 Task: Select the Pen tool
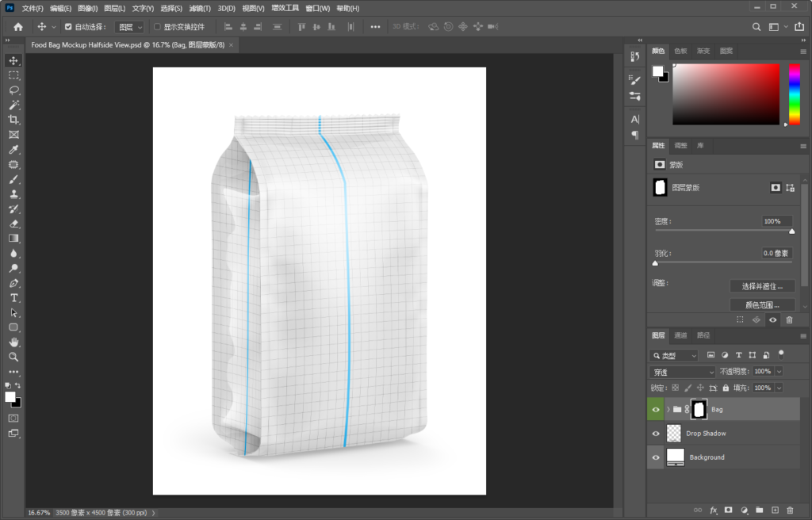point(14,283)
